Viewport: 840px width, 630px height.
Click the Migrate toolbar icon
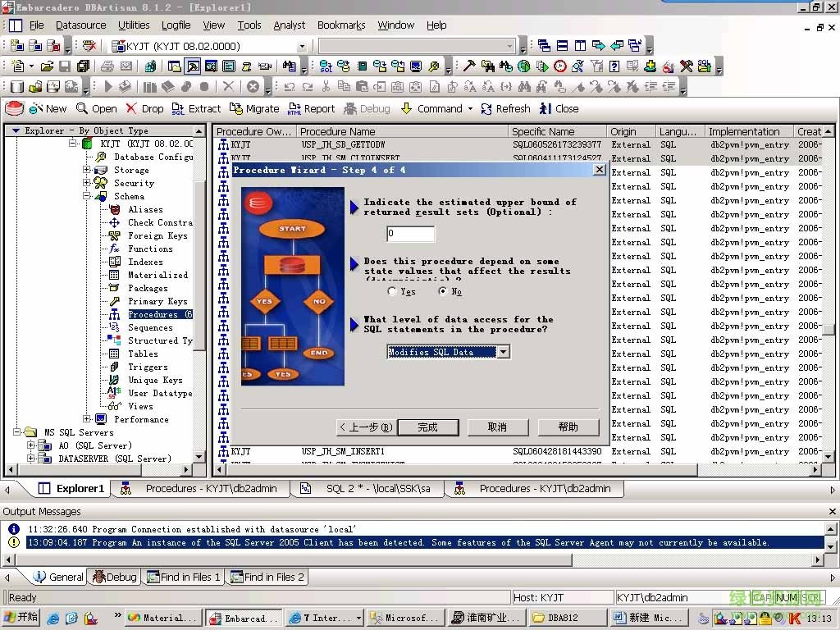pos(235,108)
